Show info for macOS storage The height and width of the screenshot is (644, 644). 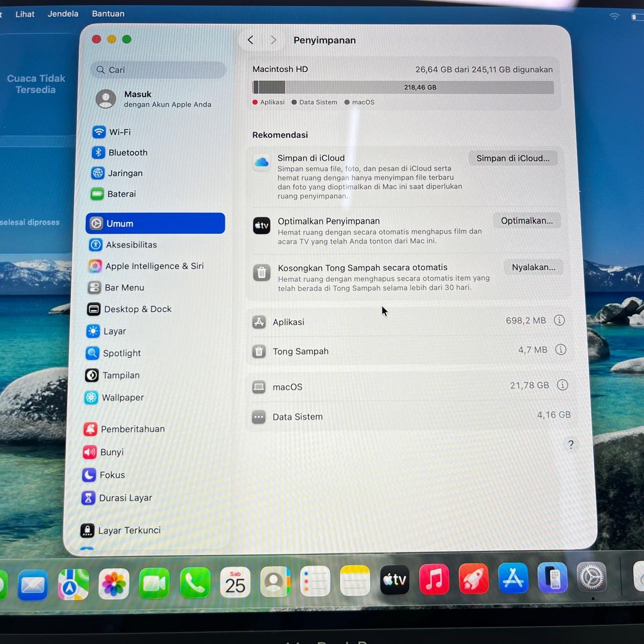(562, 385)
